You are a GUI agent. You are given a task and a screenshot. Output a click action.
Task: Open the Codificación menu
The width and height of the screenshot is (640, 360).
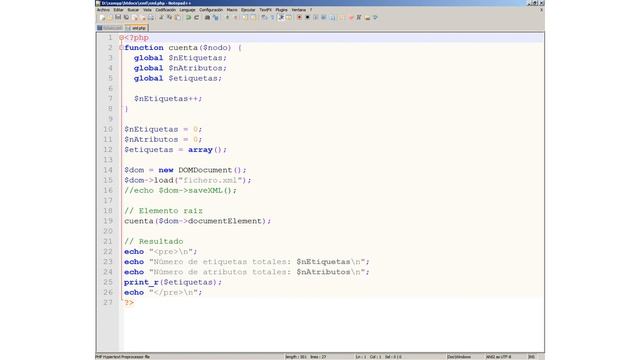(166, 10)
